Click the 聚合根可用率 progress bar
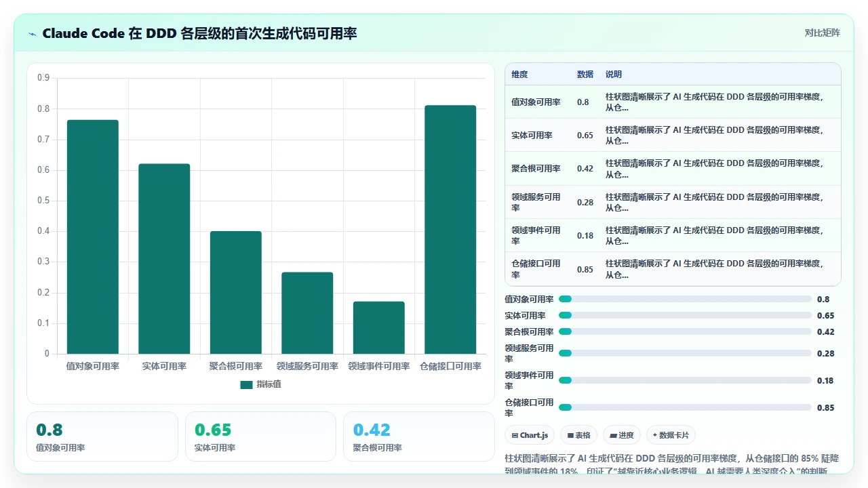This screenshot has height=488, width=868. click(685, 331)
